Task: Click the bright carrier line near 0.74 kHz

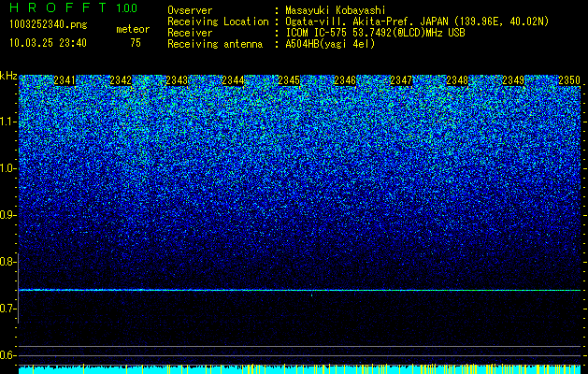Action: point(300,290)
